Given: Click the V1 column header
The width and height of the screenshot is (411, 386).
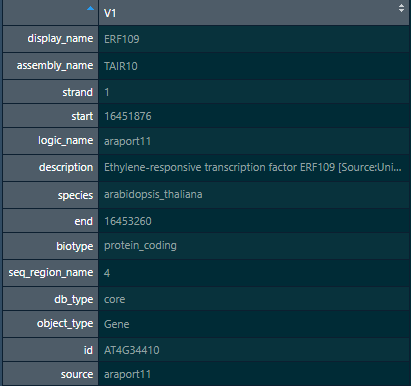Looking at the screenshot, I should (254, 13).
